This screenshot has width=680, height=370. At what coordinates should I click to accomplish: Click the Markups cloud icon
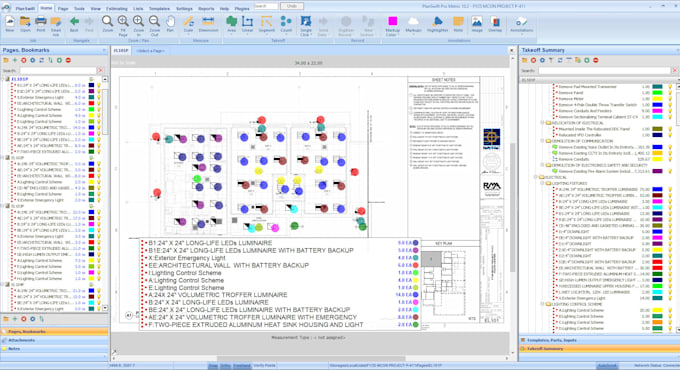tap(413, 21)
